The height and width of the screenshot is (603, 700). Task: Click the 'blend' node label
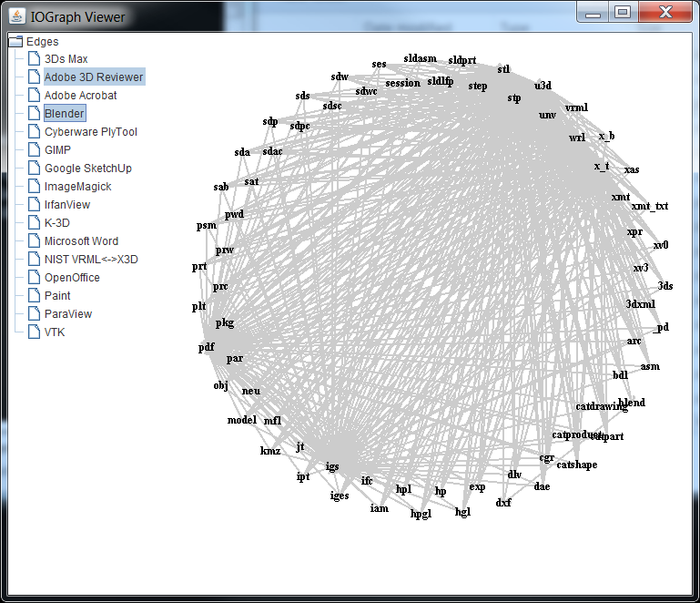click(632, 403)
